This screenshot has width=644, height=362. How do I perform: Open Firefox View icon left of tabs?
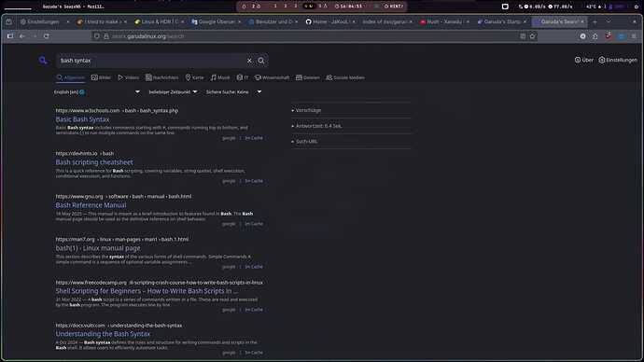tap(8, 21)
